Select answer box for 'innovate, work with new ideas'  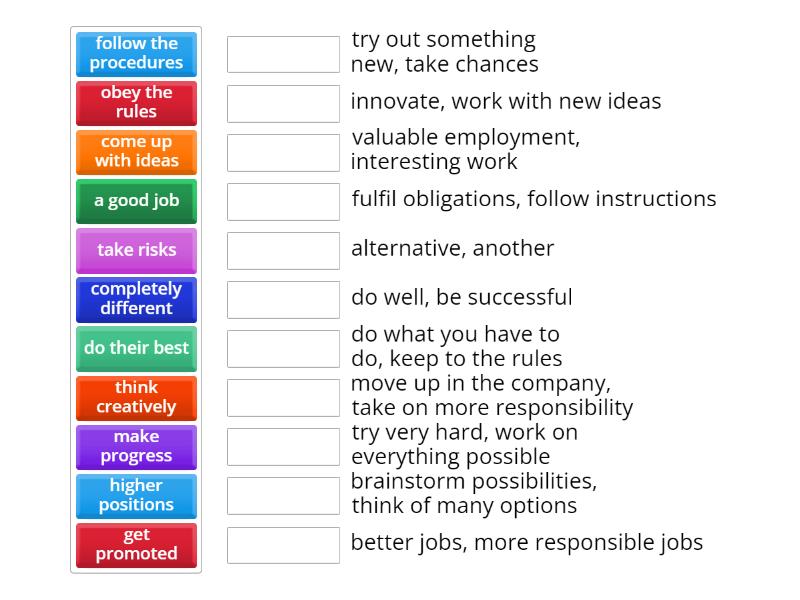click(x=283, y=103)
